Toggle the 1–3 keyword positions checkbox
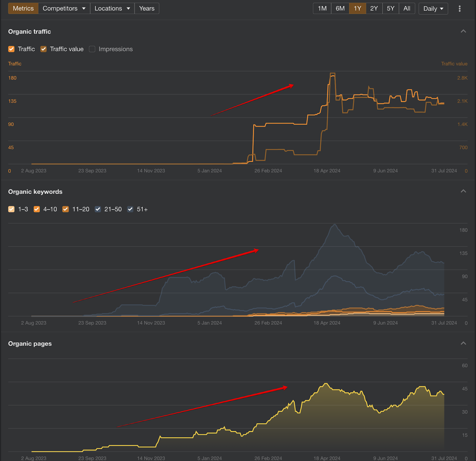Screen dimensions: 476x461 (x=11, y=209)
